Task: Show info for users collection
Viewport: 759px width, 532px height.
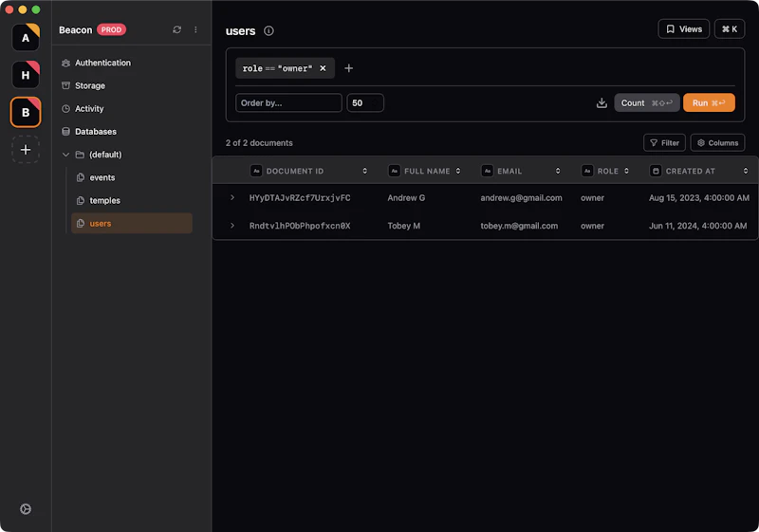Action: tap(268, 31)
